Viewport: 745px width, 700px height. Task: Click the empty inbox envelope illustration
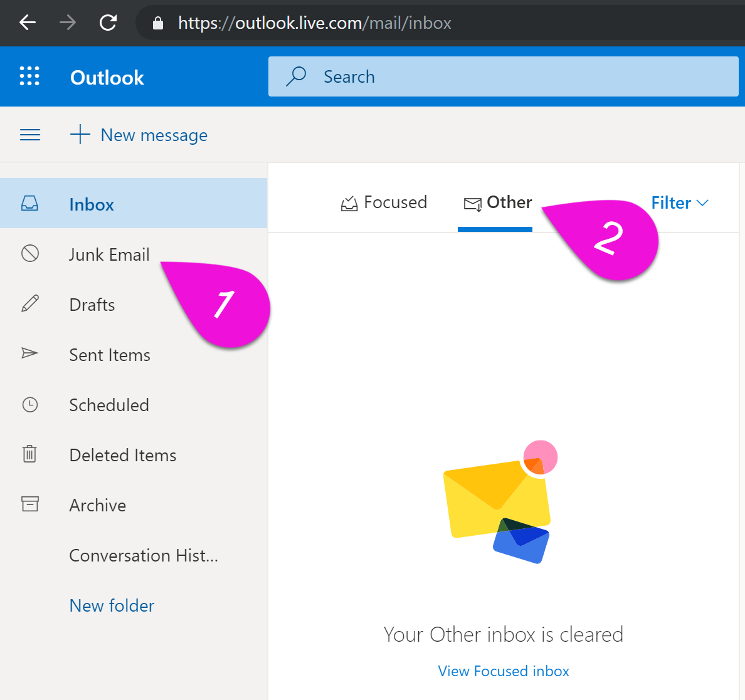[x=500, y=502]
